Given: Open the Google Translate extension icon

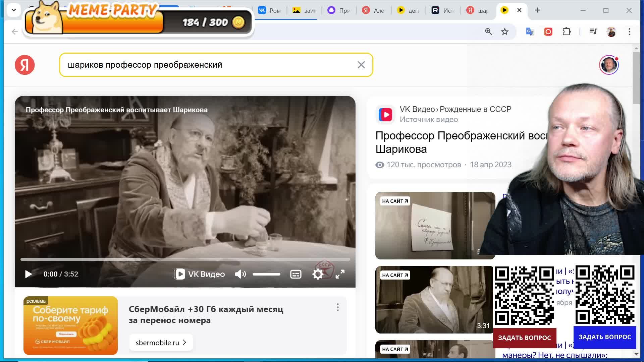Looking at the screenshot, I should point(529,32).
